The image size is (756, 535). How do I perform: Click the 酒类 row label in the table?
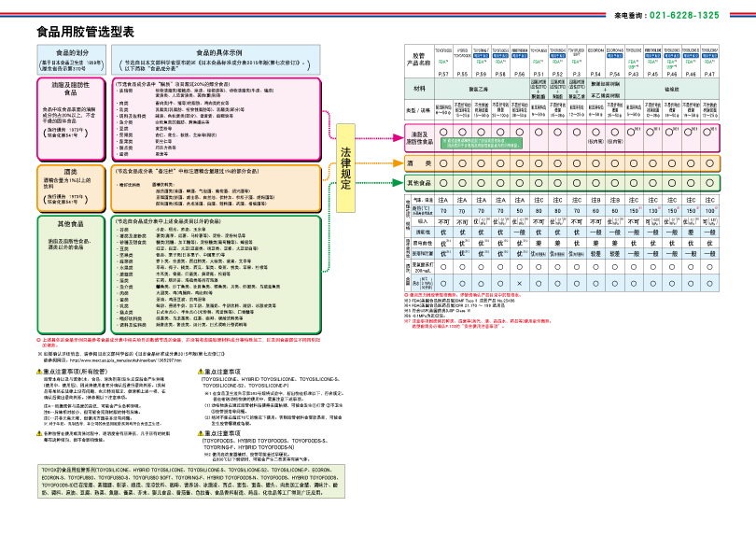(x=419, y=163)
